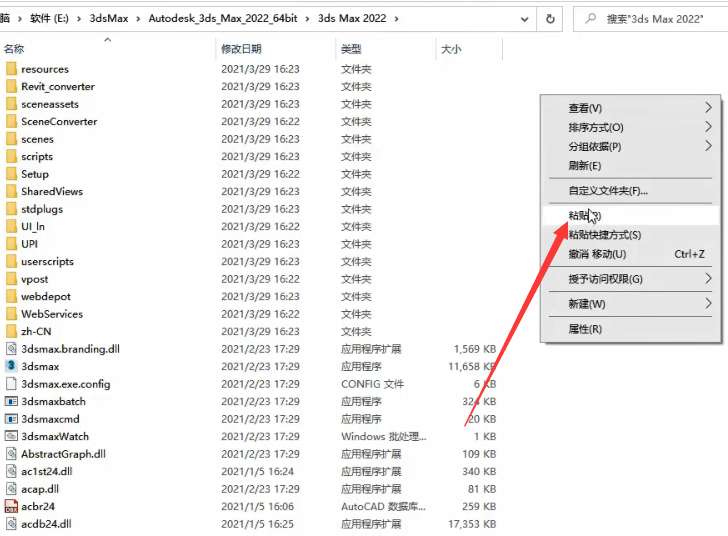The width and height of the screenshot is (728, 536).
Task: Select the vpost folder icon
Action: click(12, 279)
